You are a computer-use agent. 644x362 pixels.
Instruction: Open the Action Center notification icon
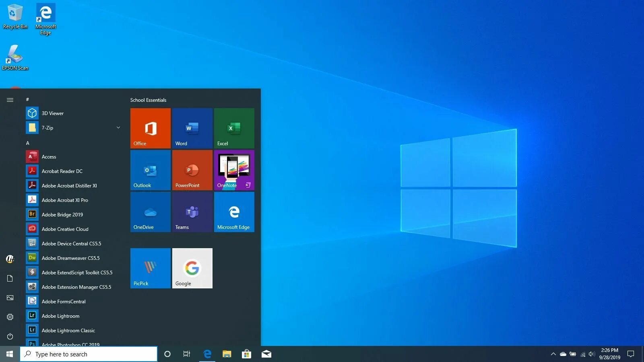(x=631, y=354)
